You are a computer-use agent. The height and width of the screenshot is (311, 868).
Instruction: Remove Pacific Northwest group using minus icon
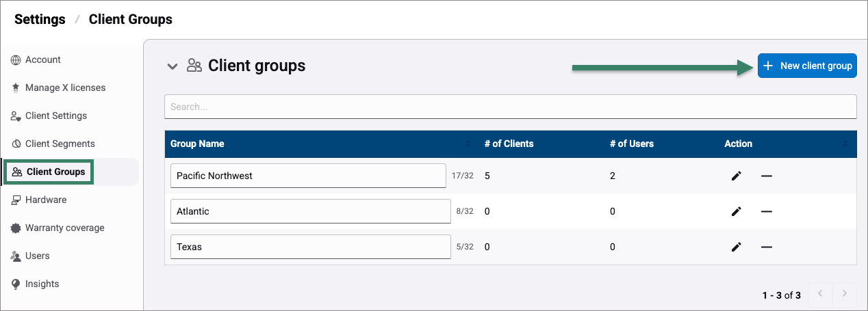coord(767,176)
